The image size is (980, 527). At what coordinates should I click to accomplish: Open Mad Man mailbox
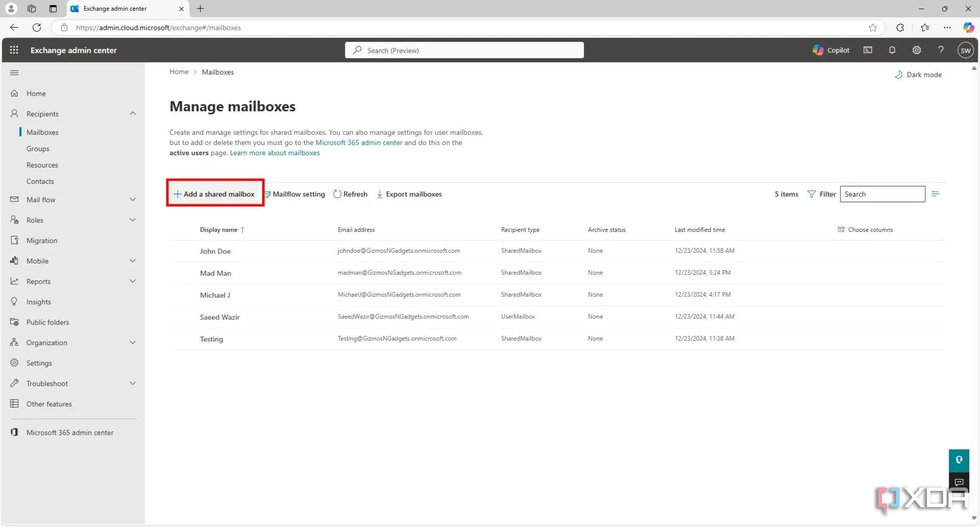tap(215, 273)
